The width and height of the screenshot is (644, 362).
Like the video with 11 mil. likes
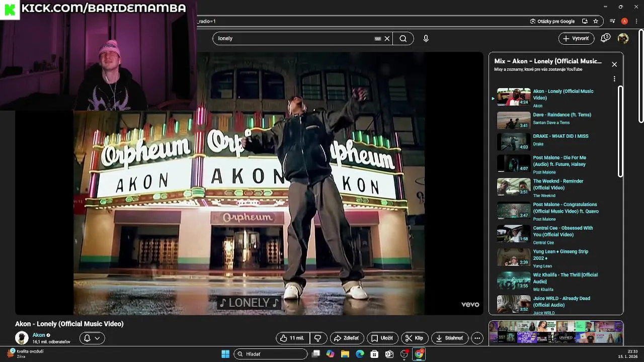[x=292, y=338]
